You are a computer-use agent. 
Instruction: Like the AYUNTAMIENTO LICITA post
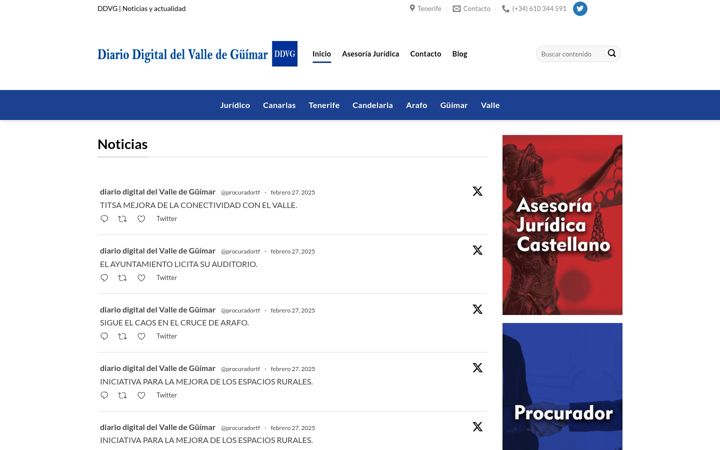(x=141, y=277)
